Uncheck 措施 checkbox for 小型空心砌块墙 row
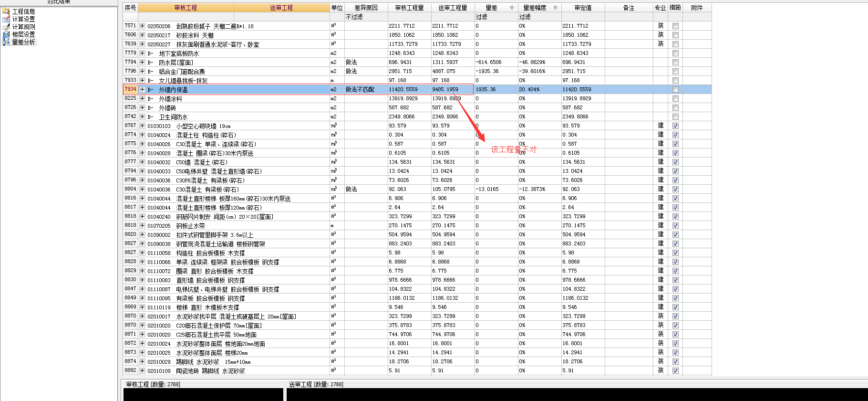The width and height of the screenshot is (868, 401). [x=675, y=126]
